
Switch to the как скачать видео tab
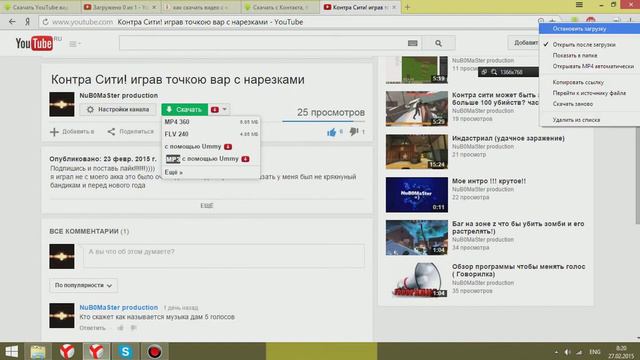pyautogui.click(x=200, y=7)
